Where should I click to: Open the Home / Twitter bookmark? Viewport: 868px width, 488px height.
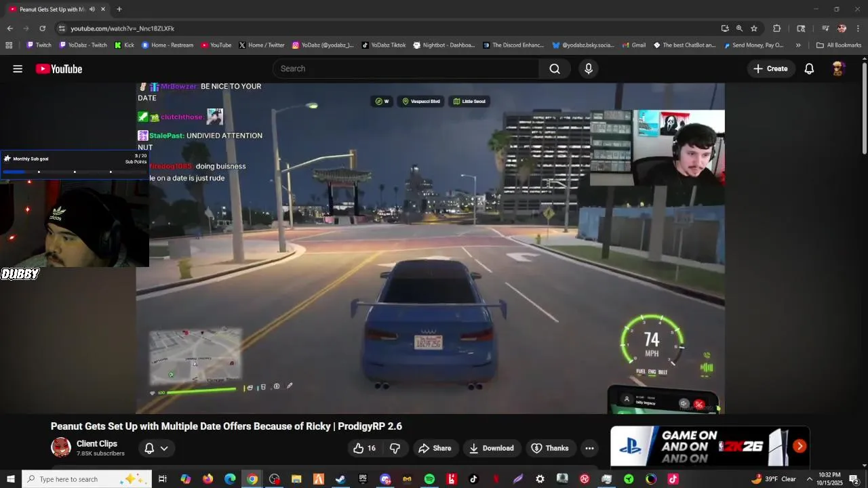pyautogui.click(x=262, y=45)
